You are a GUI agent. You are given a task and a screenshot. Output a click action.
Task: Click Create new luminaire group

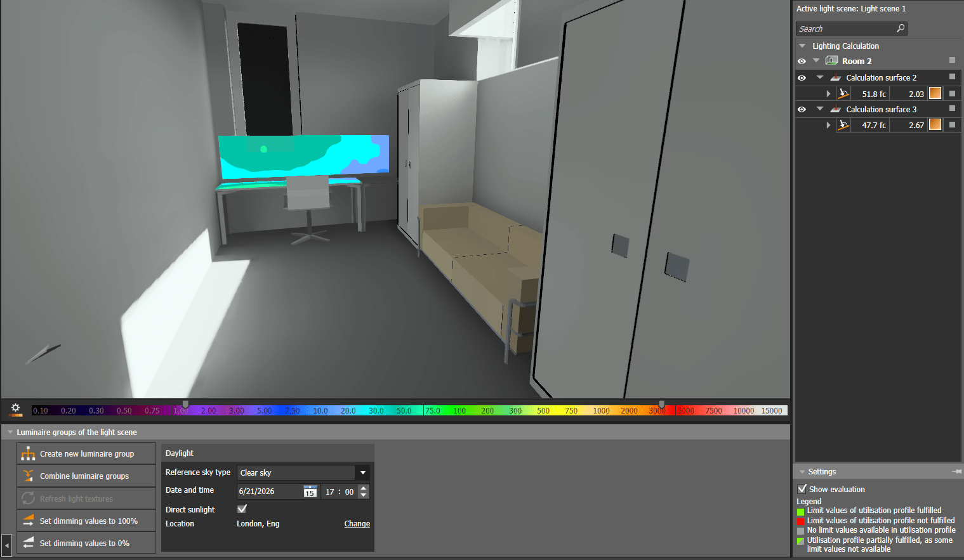coord(86,453)
